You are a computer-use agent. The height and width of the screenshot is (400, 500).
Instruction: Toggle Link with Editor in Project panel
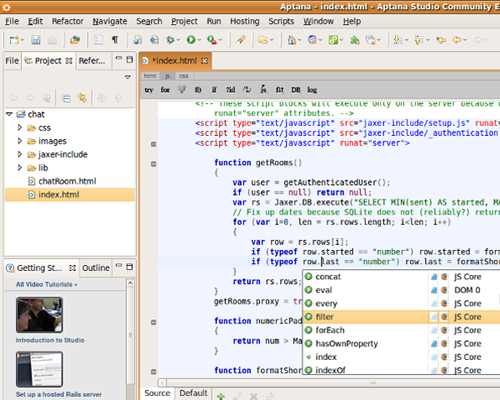click(82, 98)
